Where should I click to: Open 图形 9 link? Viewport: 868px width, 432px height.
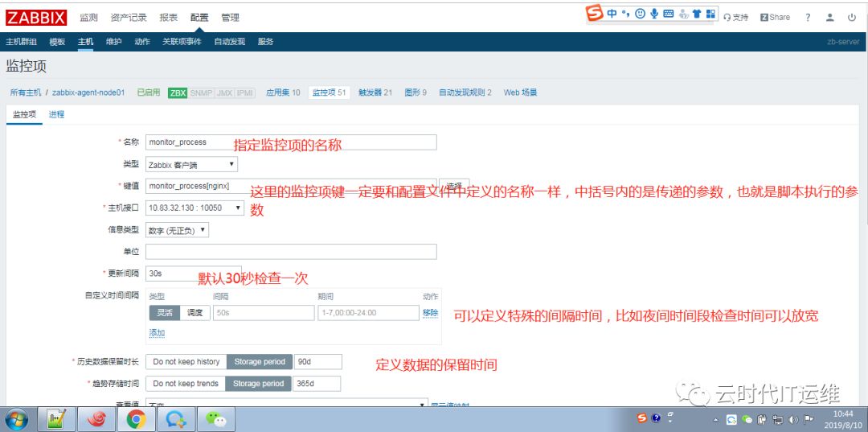[x=416, y=93]
